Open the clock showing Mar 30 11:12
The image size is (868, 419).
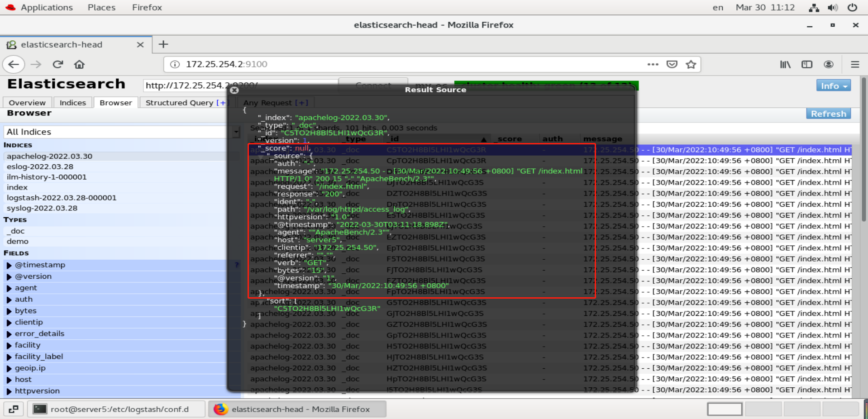pyautogui.click(x=765, y=7)
